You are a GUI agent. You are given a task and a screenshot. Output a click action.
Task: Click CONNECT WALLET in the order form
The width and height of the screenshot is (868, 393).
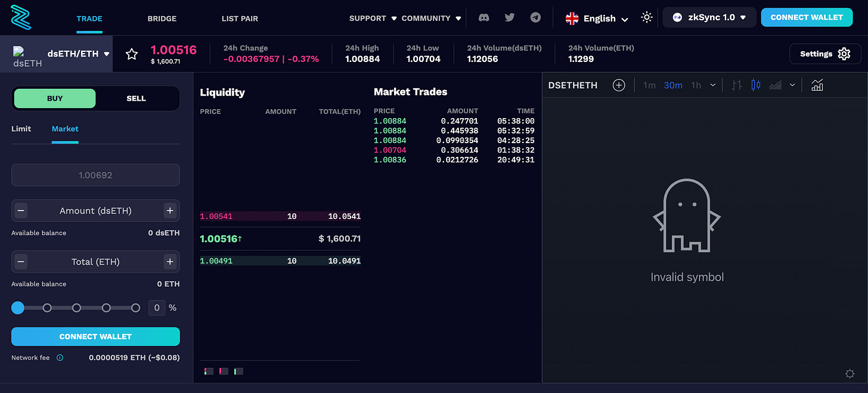click(x=95, y=336)
